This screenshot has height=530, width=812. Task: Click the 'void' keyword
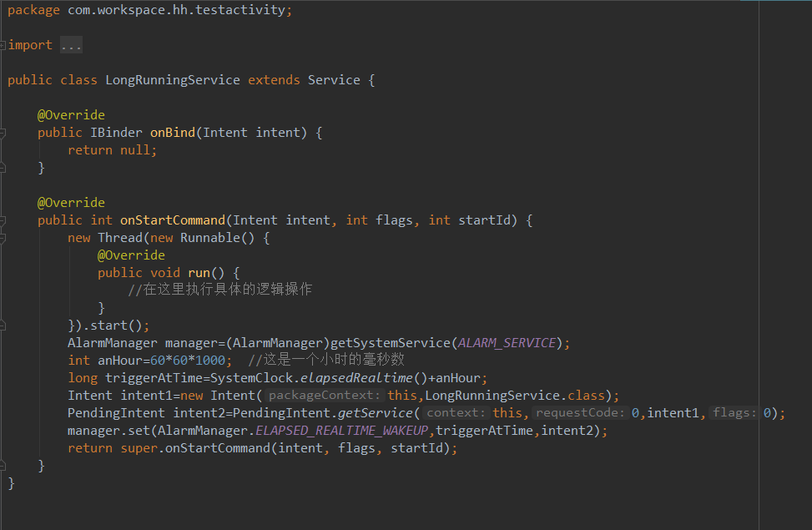tap(165, 273)
